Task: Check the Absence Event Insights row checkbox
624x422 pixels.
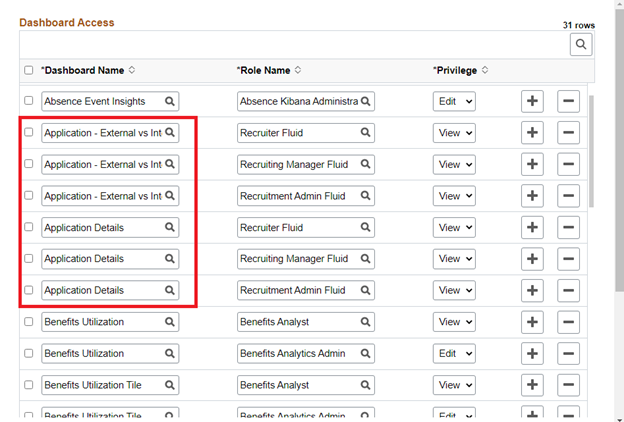Action: (x=28, y=101)
